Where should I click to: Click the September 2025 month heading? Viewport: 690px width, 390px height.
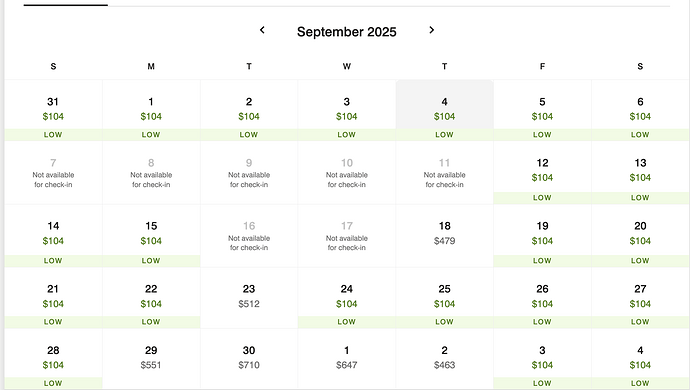(x=347, y=32)
